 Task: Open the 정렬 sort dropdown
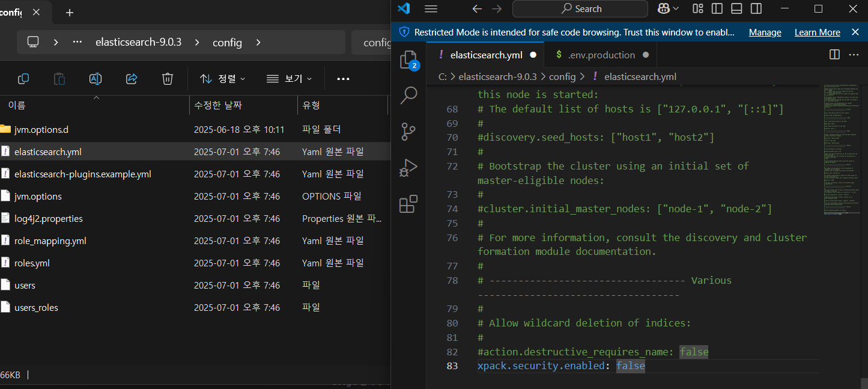click(x=223, y=79)
